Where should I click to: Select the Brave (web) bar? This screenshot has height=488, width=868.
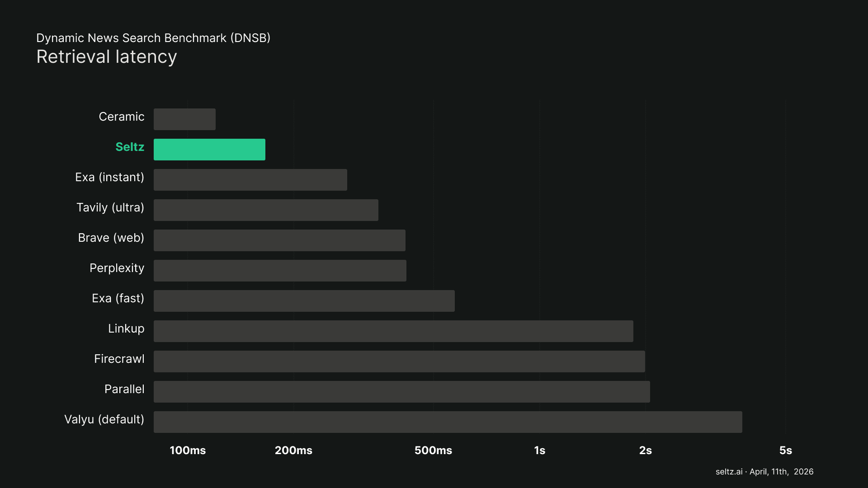(279, 240)
